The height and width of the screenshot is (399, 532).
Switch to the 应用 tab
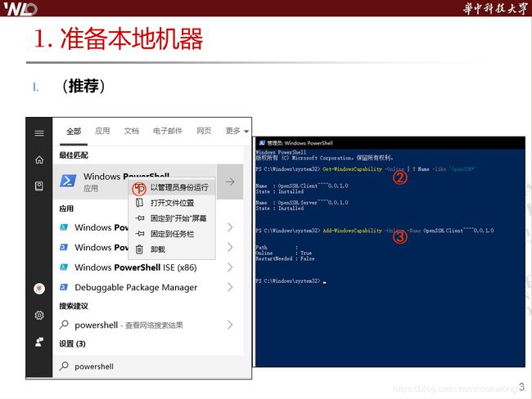pos(102,131)
